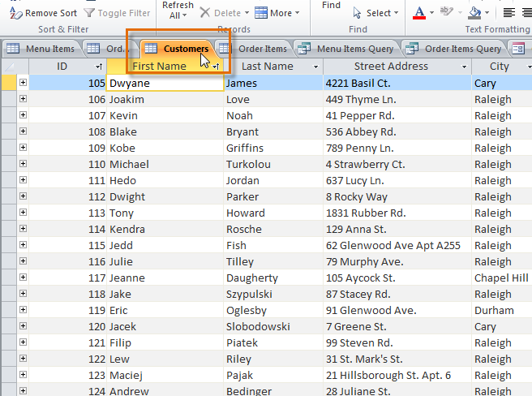This screenshot has height=396, width=532.
Task: Open the Refresh All menu
Action: [x=178, y=10]
